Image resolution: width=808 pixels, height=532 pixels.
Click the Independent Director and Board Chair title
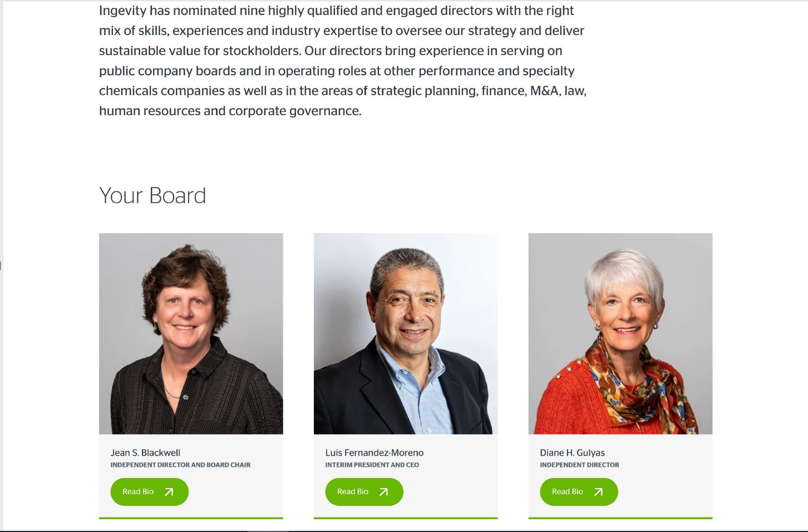tap(180, 465)
